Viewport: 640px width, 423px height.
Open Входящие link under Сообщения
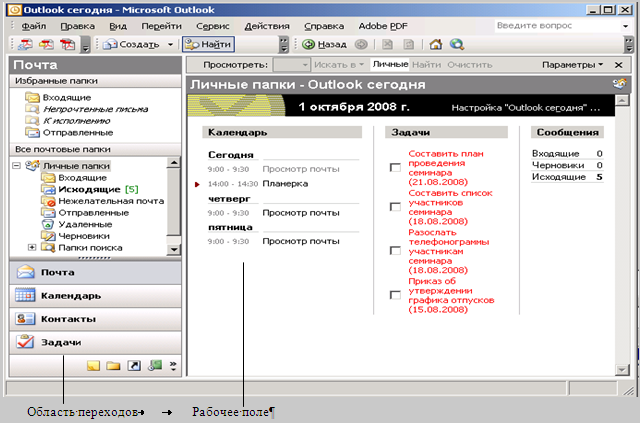click(x=556, y=154)
